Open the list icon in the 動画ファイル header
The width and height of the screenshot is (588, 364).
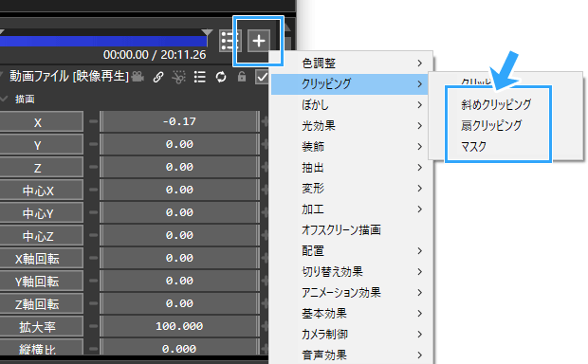200,77
